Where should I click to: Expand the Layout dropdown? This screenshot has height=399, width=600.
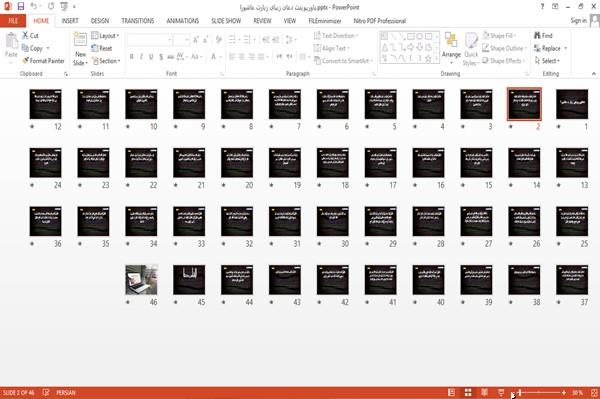[105, 36]
